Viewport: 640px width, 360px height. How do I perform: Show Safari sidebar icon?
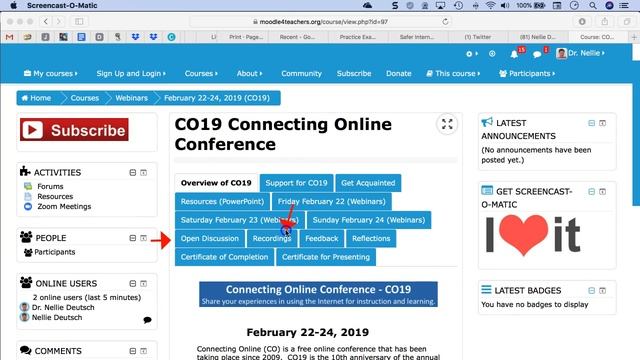pos(79,21)
